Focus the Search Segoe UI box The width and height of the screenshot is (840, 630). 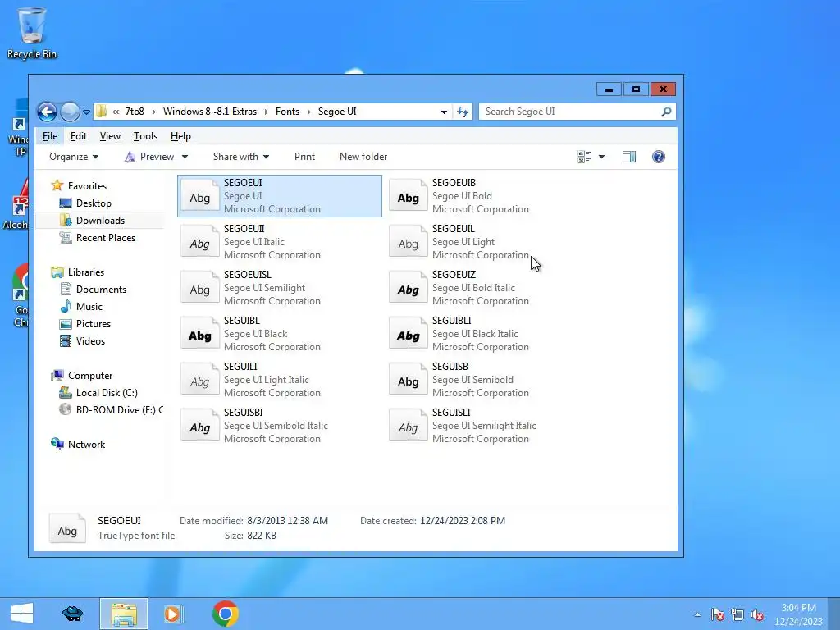point(571,112)
